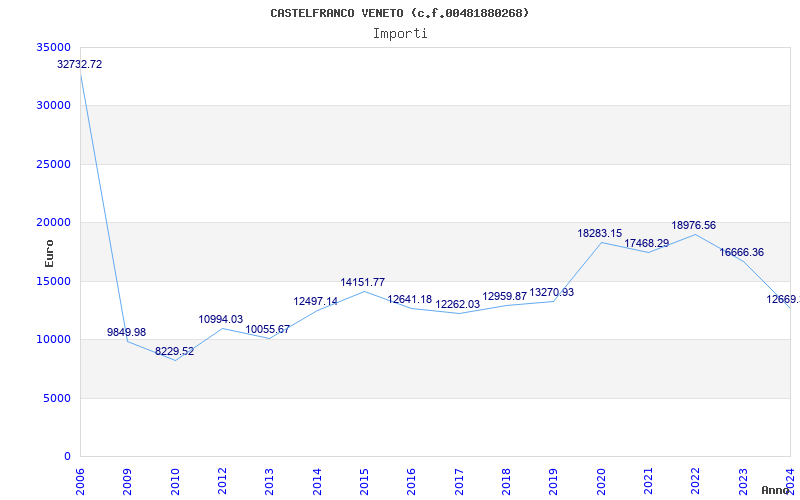Select the 12959.87 data label
The image size is (800, 500).
coord(505,296)
